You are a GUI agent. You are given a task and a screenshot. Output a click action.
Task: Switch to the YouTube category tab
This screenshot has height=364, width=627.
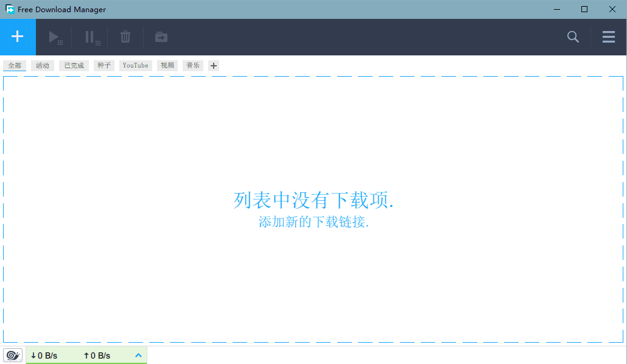pyautogui.click(x=135, y=65)
